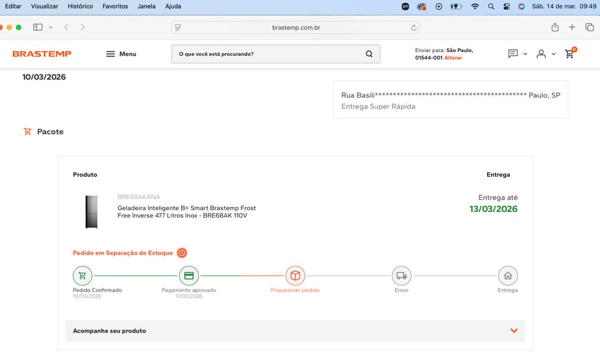Viewport: 600px width, 364px height.
Task: Open the Janela menu
Action: point(146,6)
